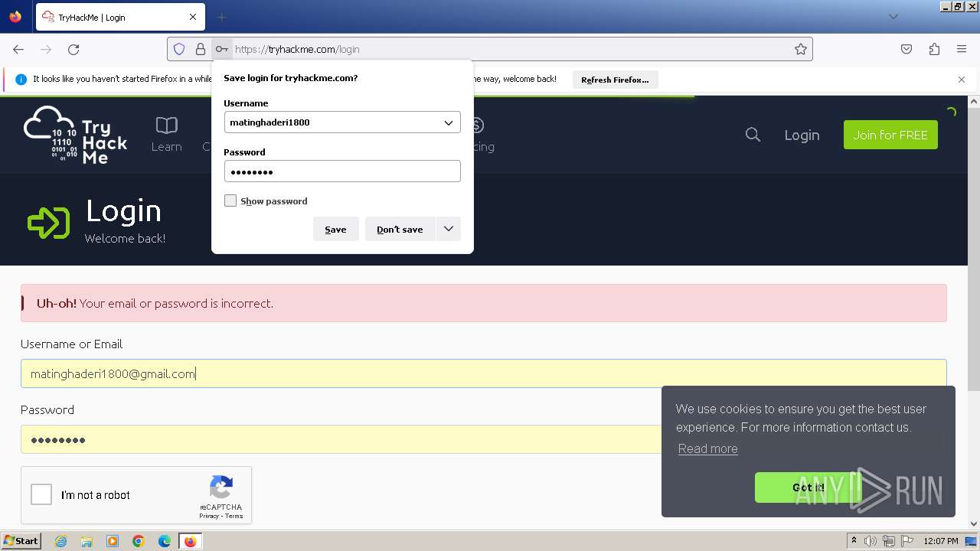Image resolution: width=980 pixels, height=551 pixels.
Task: Open Save to Pocket icon
Action: [x=906, y=49]
